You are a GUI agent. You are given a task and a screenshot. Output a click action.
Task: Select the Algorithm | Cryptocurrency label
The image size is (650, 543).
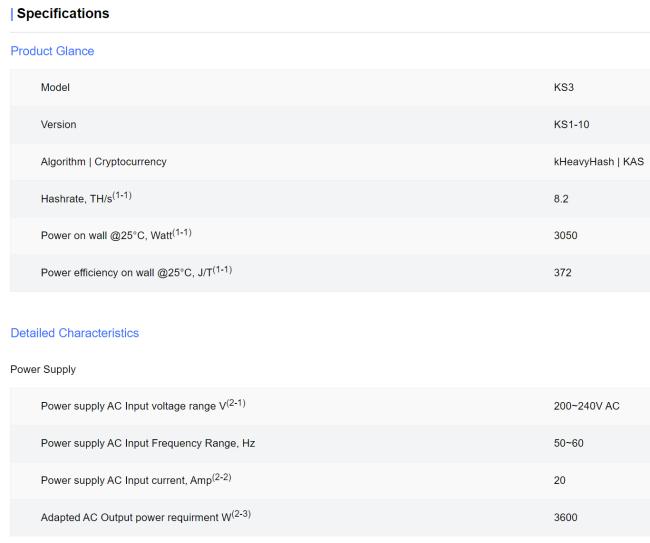pos(104,162)
